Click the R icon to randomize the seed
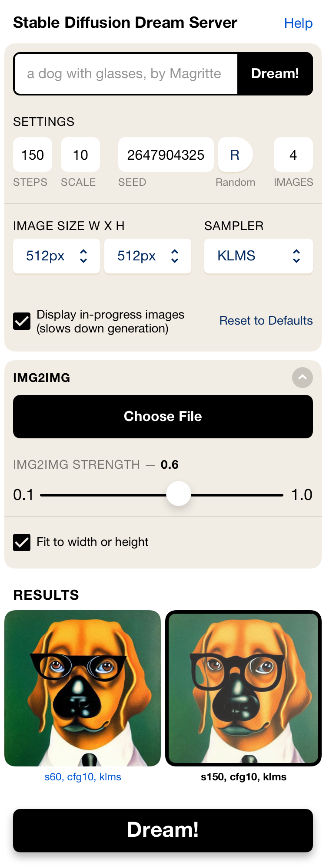 tap(235, 155)
